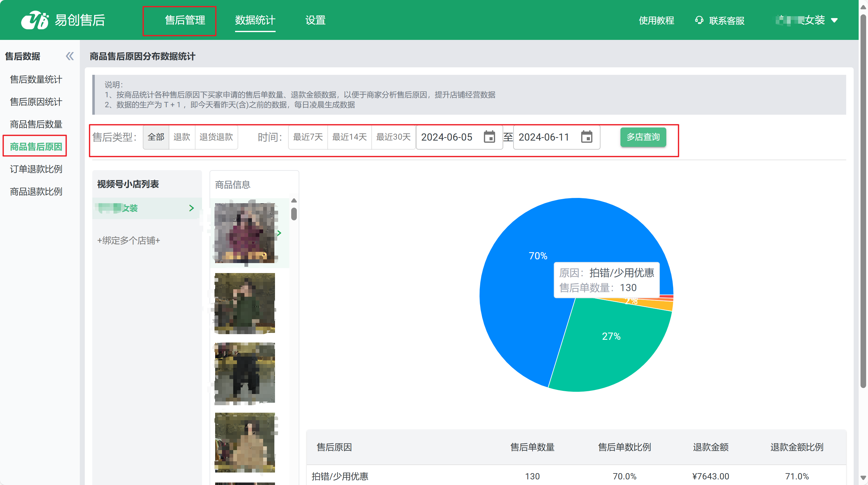
Task: Click the green arrow beside first product
Action: pyautogui.click(x=279, y=233)
